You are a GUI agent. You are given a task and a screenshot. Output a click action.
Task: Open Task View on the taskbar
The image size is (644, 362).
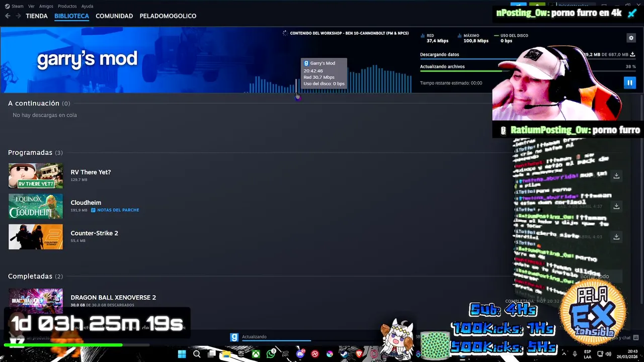(x=212, y=354)
